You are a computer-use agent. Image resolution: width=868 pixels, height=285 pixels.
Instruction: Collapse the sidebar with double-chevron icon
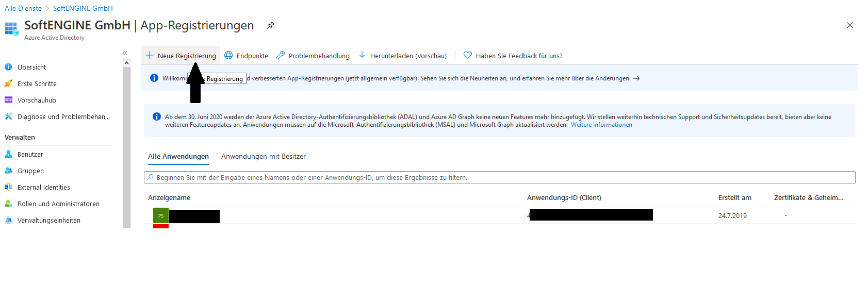click(125, 53)
